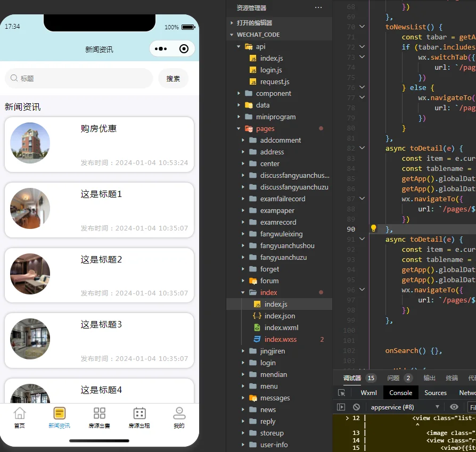Tap the 房源出售 grid icon in tab bar
476x452 pixels.
[x=99, y=413]
